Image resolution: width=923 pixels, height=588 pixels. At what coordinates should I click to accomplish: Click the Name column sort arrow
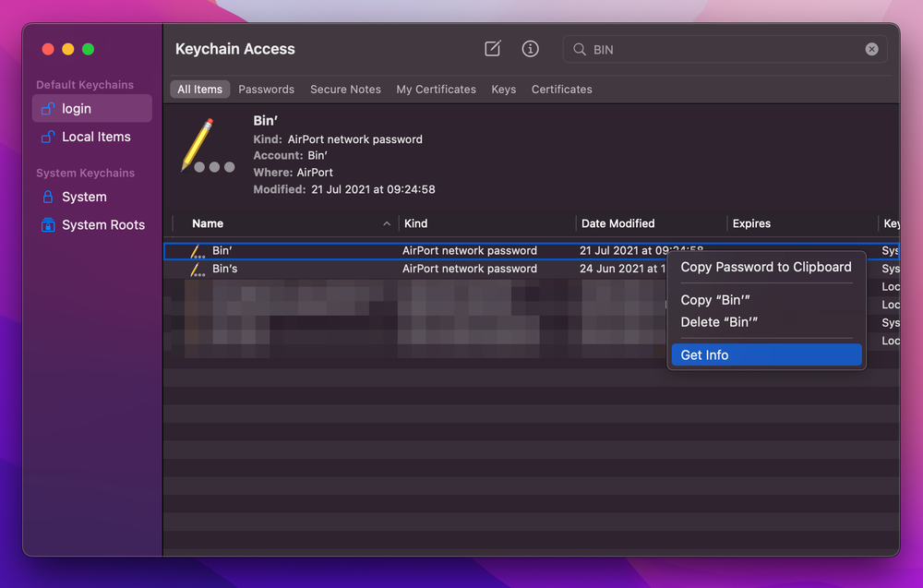pyautogui.click(x=387, y=223)
